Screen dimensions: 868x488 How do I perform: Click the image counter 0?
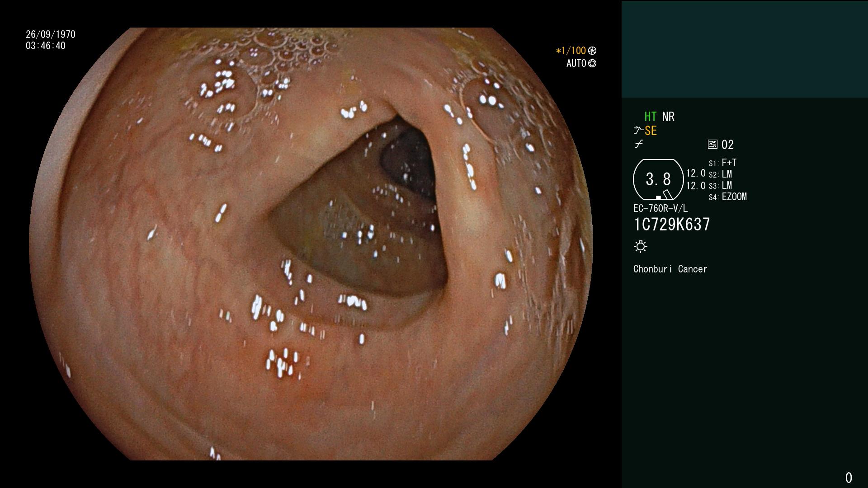point(849,478)
